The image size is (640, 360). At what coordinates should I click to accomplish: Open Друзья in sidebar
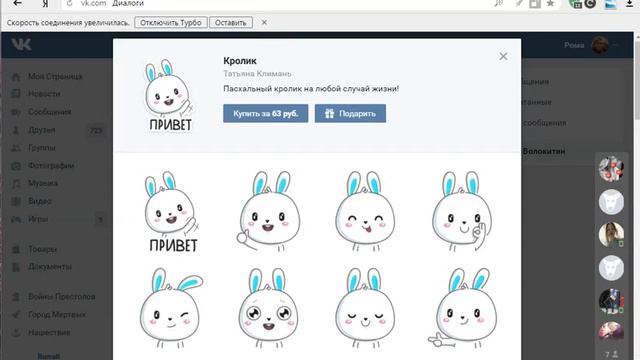[41, 130]
